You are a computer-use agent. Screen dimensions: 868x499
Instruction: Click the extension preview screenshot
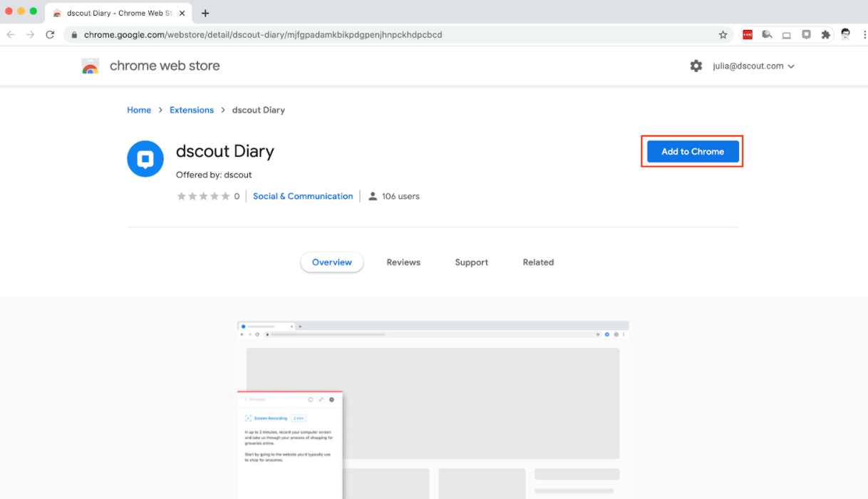[433, 410]
